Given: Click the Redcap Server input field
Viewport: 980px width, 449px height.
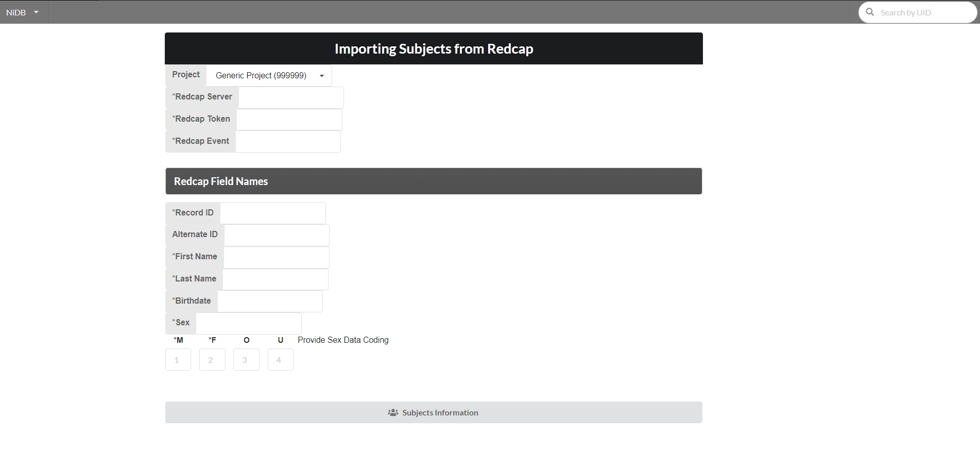Looking at the screenshot, I should 291,97.
